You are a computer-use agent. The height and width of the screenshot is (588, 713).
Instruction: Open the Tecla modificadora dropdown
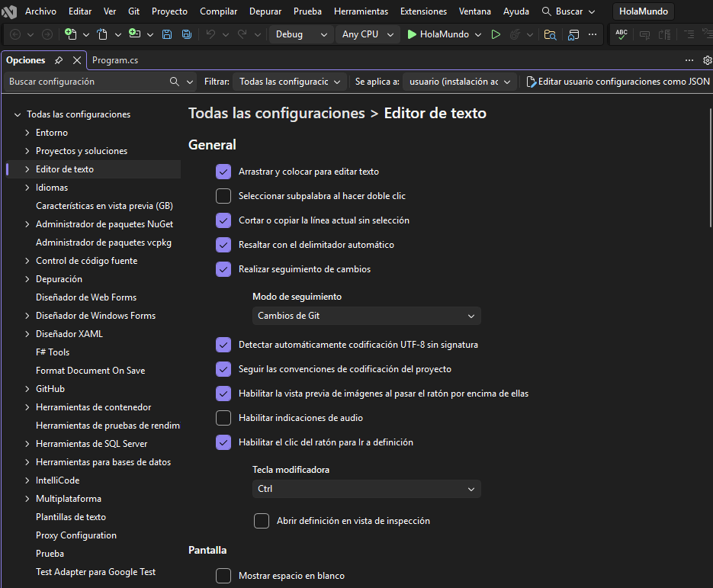tap(366, 488)
